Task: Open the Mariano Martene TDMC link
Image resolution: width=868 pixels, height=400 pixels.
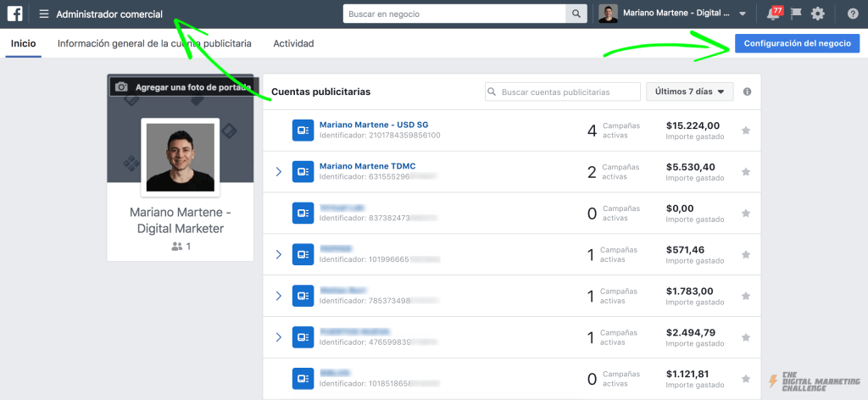Action: [368, 166]
